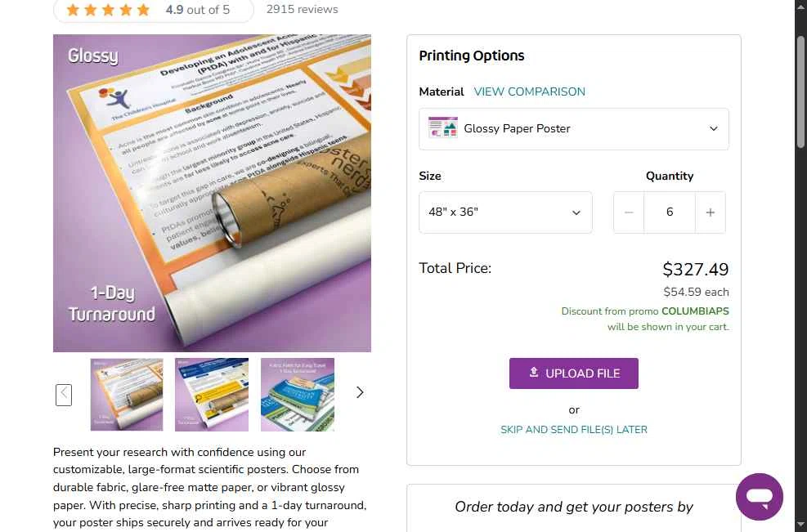Click the Glossy Paper Poster material icon
This screenshot has height=532, width=807.
443,128
